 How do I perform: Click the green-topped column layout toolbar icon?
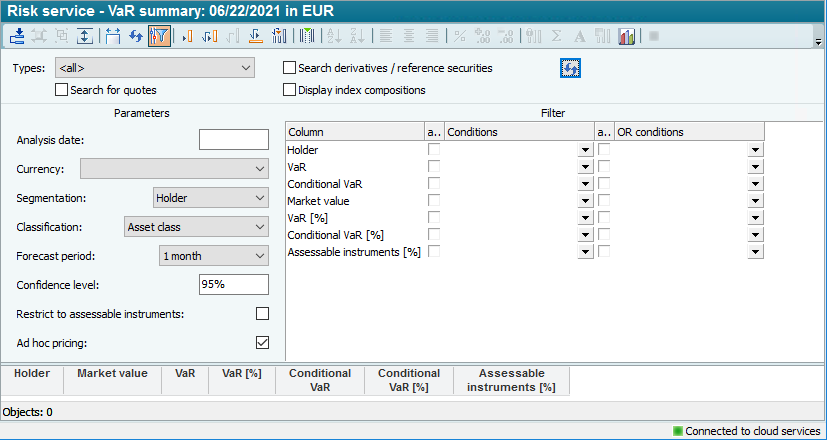tap(307, 36)
